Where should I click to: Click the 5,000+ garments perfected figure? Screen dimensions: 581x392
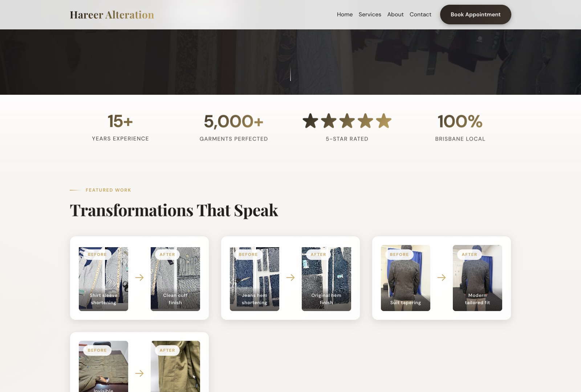[x=233, y=122]
